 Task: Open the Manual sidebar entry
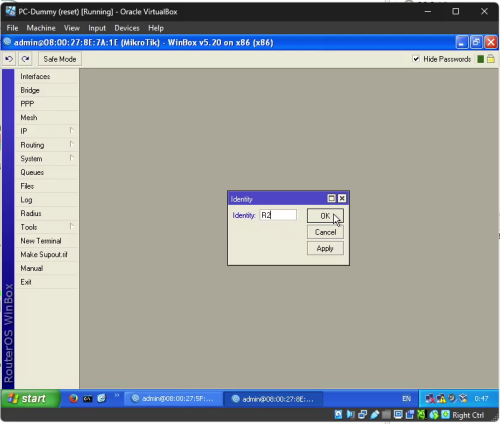click(x=46, y=268)
